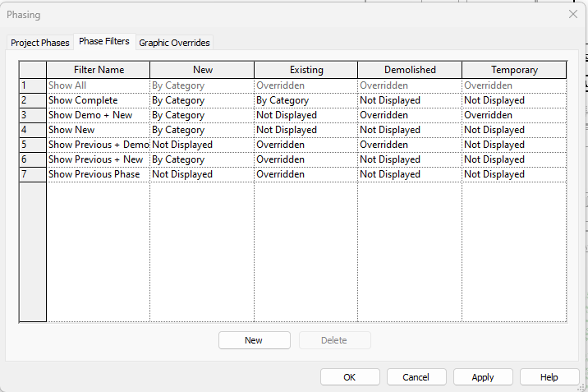Switch to the Project Phases tab
This screenshot has width=588, height=392.
[x=40, y=43]
